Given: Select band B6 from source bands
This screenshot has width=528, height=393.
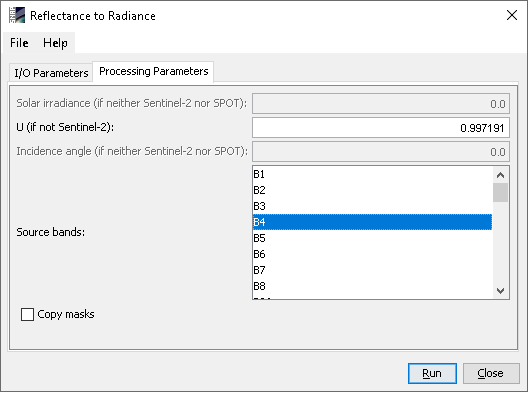Looking at the screenshot, I should click(372, 254).
